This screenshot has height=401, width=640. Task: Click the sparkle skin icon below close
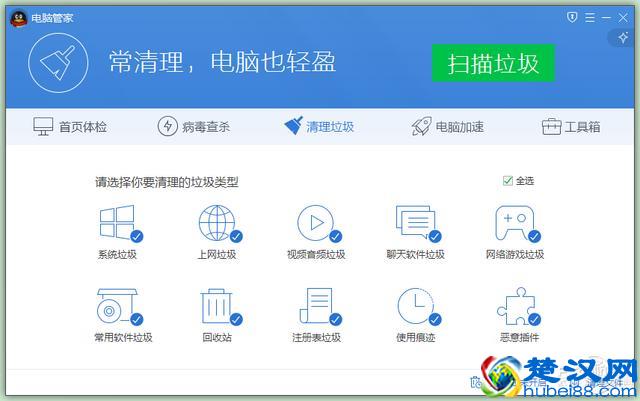(623, 38)
